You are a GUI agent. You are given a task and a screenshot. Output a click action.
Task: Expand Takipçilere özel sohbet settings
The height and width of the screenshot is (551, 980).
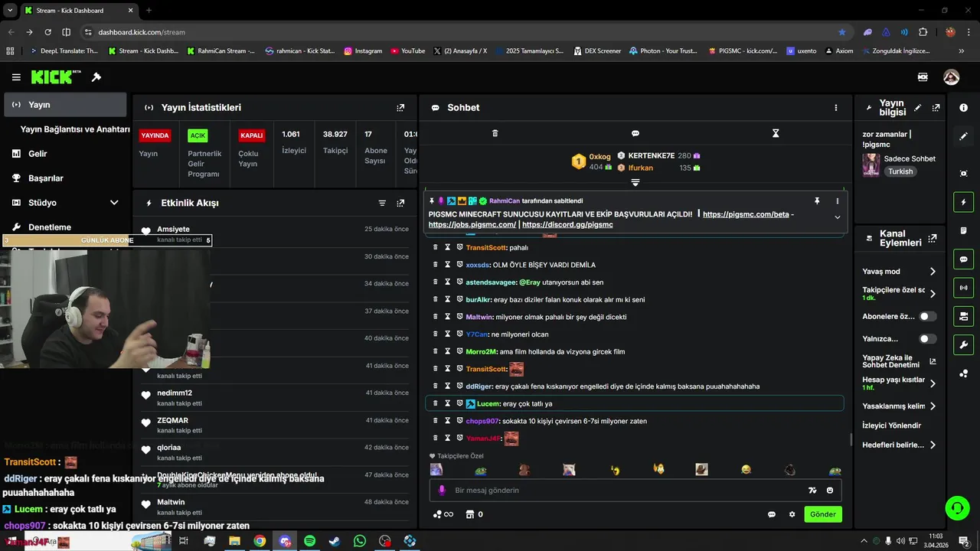933,294
